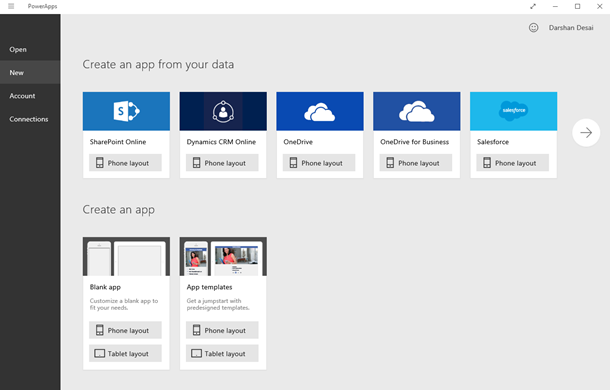Select the Open menu item
This screenshot has width=610, height=390.
coord(30,49)
